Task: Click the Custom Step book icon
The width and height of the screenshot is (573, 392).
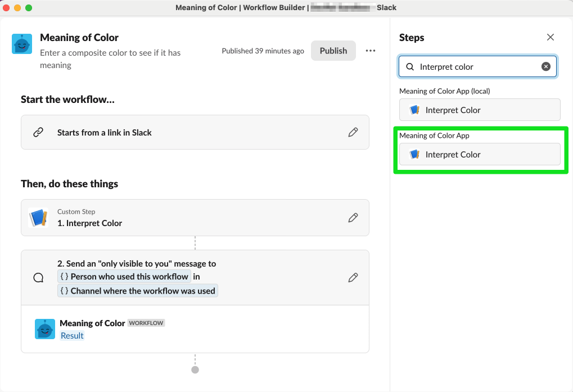Action: click(38, 218)
